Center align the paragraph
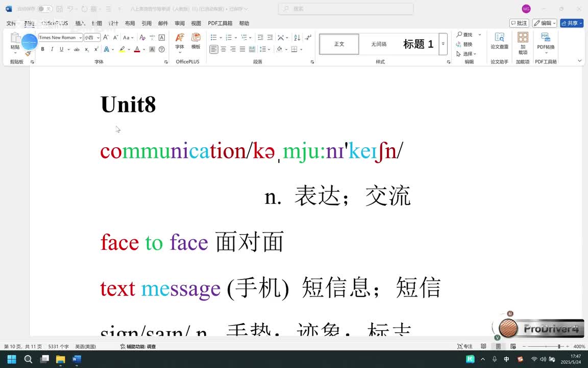The width and height of the screenshot is (588, 368). coord(224,49)
